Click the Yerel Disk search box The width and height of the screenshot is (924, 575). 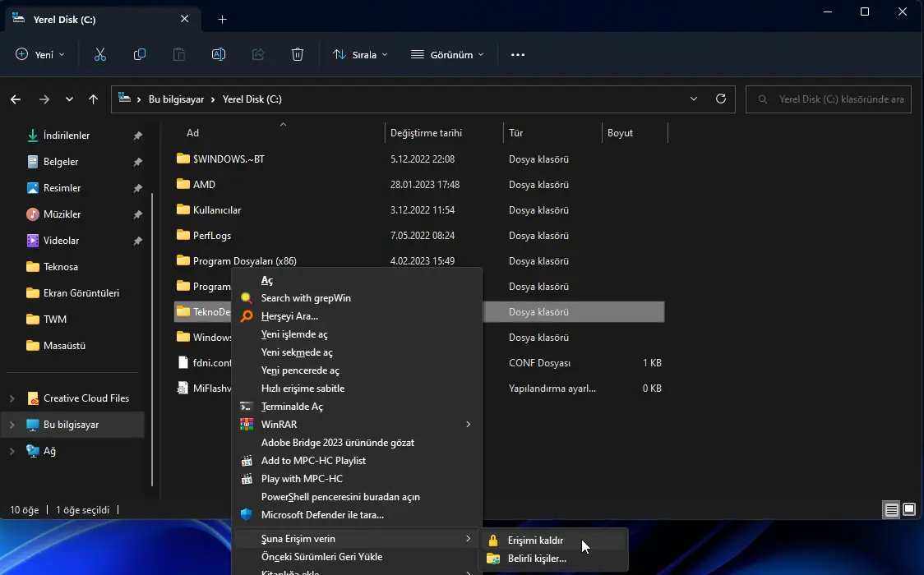828,99
